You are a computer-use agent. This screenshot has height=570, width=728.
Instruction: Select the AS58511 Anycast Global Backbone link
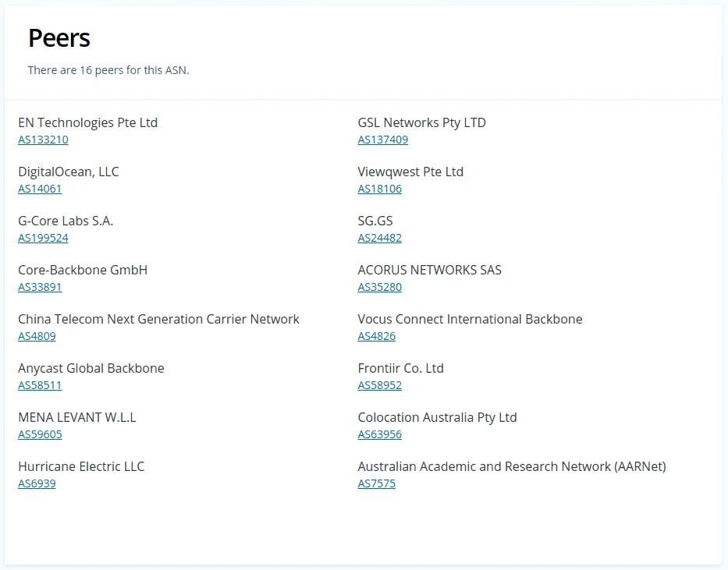pos(40,385)
